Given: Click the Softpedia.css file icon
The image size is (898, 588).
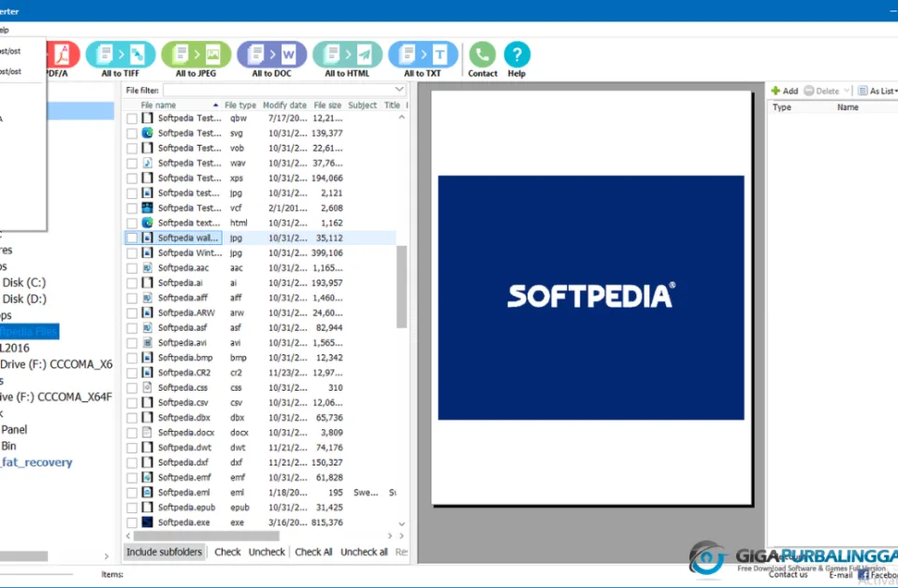Looking at the screenshot, I should tap(147, 387).
